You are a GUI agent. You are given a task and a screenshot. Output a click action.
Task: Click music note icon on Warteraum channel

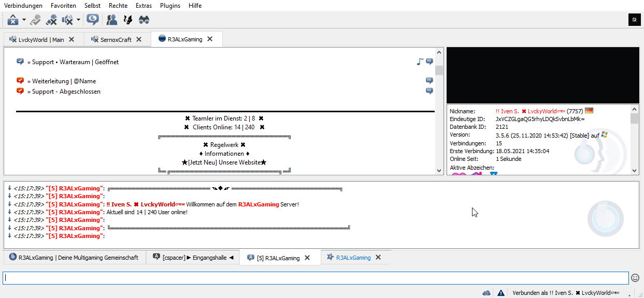420,62
